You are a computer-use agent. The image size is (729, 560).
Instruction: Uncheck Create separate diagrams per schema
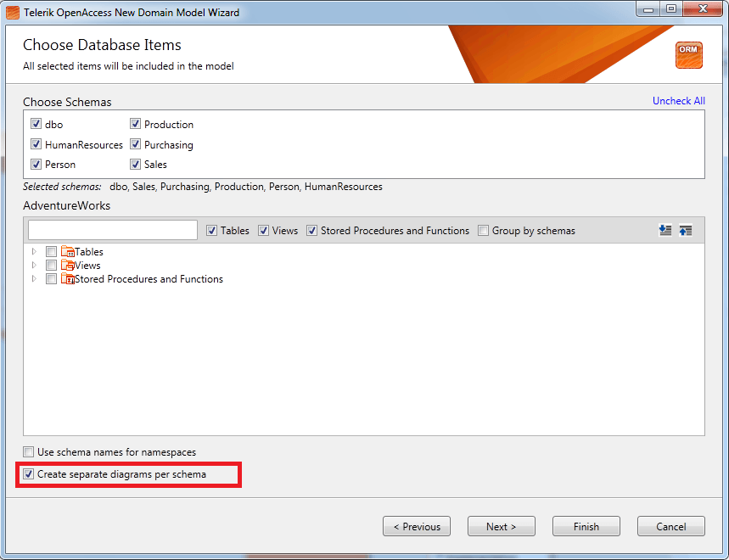point(28,474)
